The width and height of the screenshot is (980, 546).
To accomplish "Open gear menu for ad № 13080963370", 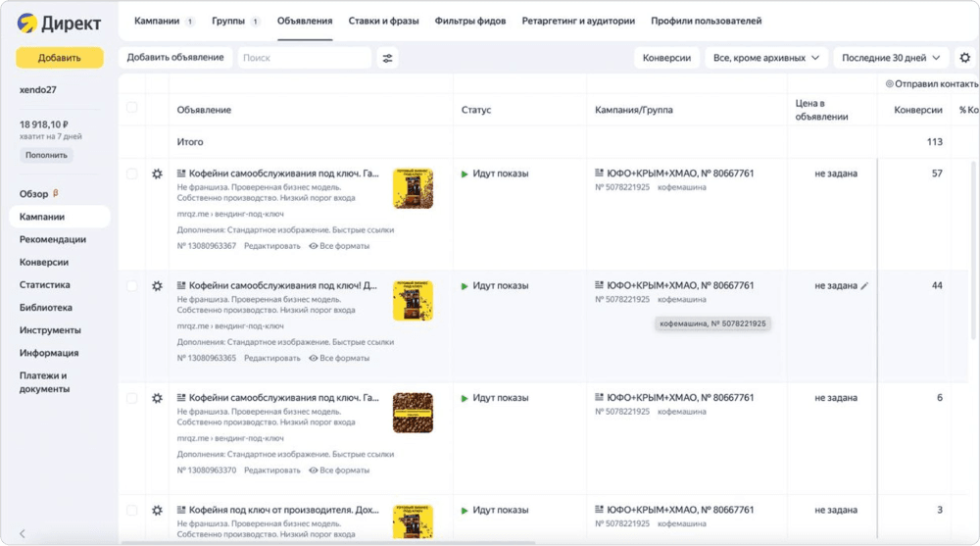I will point(157,398).
